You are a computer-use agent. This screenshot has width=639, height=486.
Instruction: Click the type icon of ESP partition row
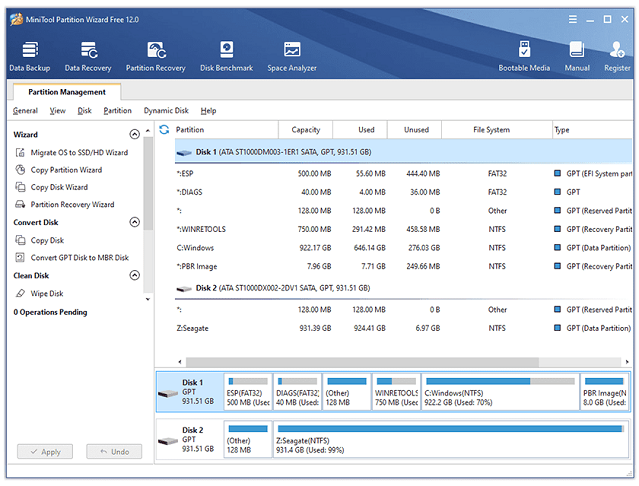tap(557, 173)
